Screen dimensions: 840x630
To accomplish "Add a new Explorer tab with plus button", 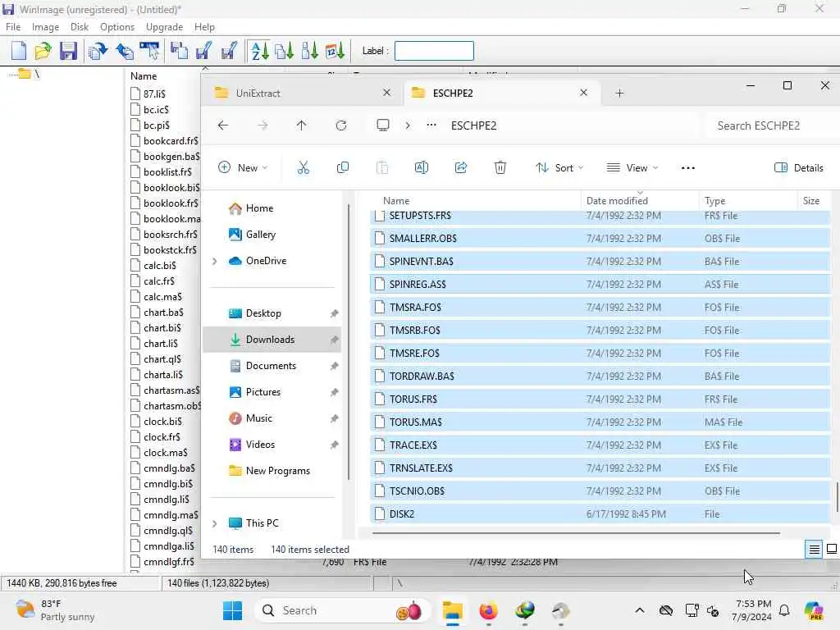I will click(619, 94).
